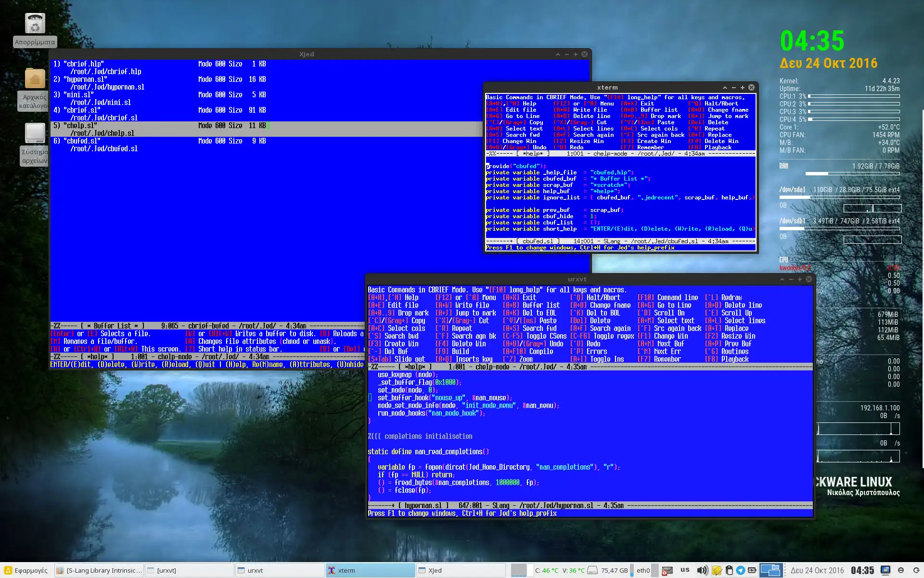
Task: Toggle the us keyboard layout indicator
Action: tap(685, 570)
